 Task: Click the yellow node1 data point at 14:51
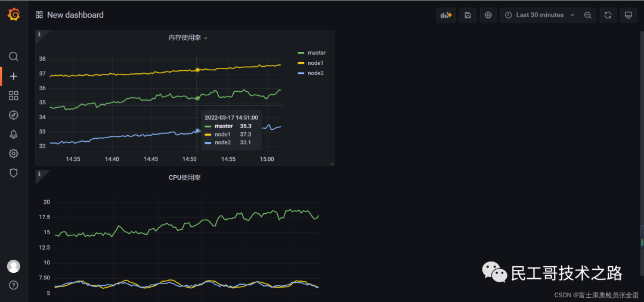[197, 70]
